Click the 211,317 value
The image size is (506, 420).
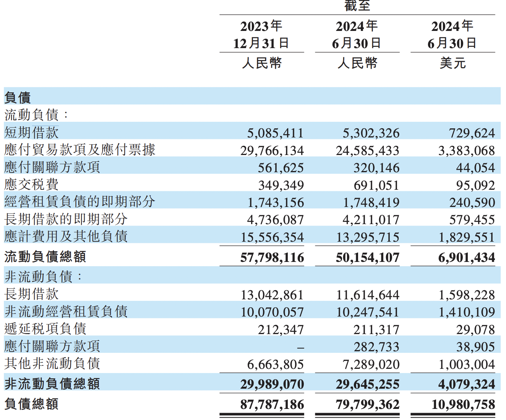(376, 330)
